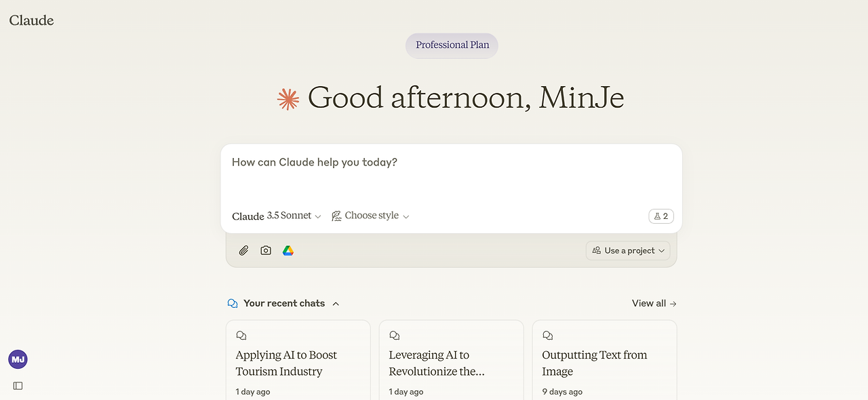The width and height of the screenshot is (868, 400).
Task: Open the feature preview flask icon
Action: click(661, 216)
